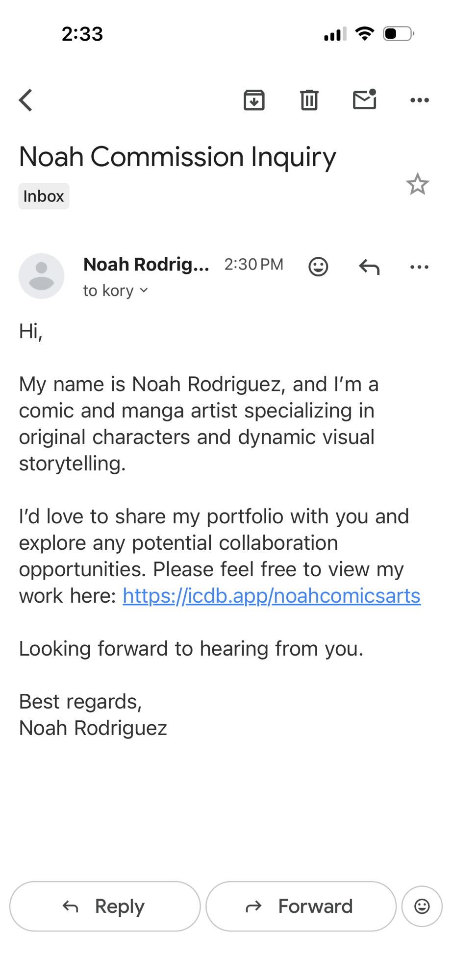The image size is (452, 980).
Task: Open the icdb.app/noahcomicsarts portfolio link
Action: pyautogui.click(x=271, y=596)
